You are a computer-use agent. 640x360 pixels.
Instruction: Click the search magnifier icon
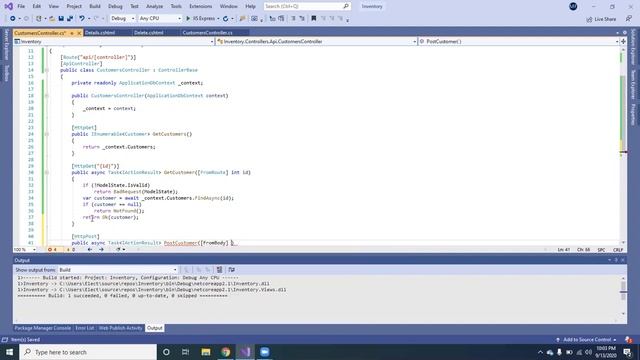[346, 6]
